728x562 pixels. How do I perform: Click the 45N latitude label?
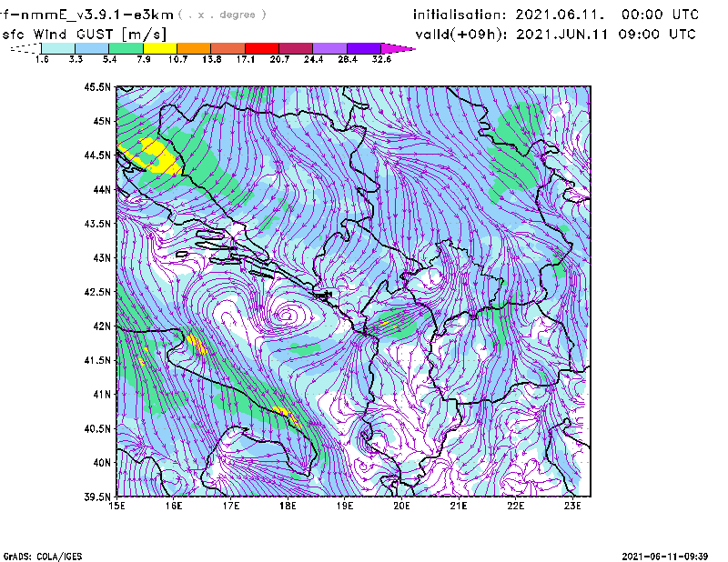tap(102, 121)
